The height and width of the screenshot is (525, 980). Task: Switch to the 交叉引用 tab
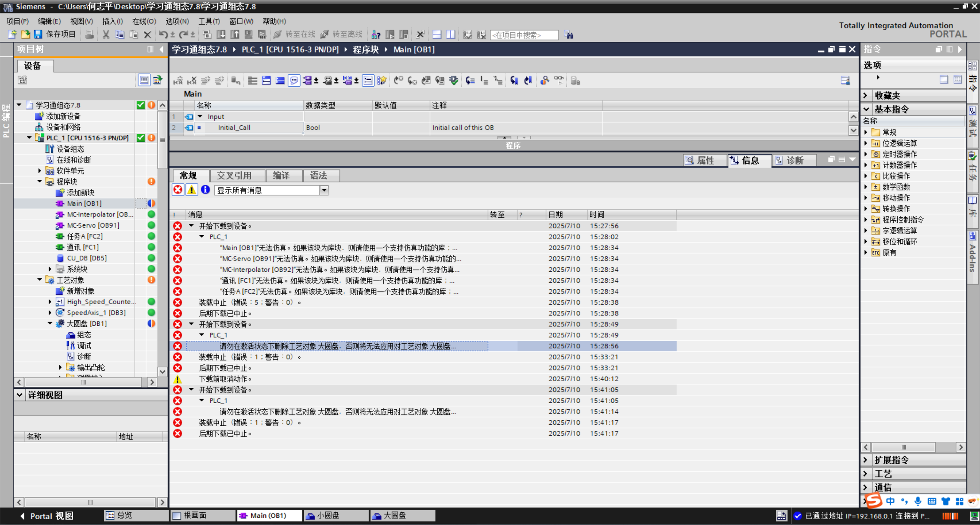(x=234, y=176)
